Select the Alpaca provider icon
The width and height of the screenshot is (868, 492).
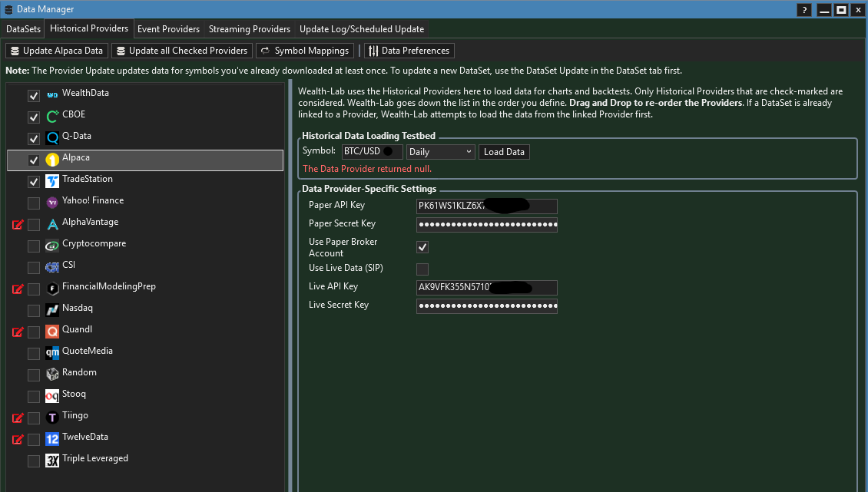coord(52,160)
